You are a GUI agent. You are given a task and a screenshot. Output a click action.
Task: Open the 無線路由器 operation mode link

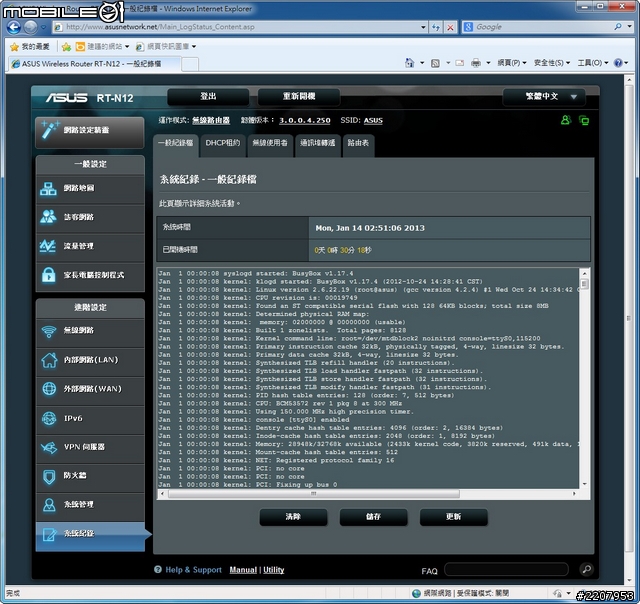211,120
